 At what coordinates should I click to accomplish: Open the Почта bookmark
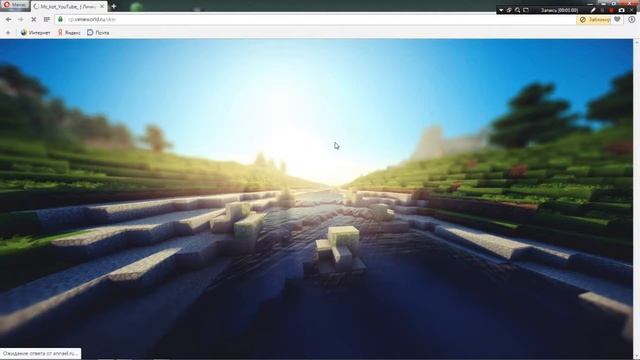[98, 33]
